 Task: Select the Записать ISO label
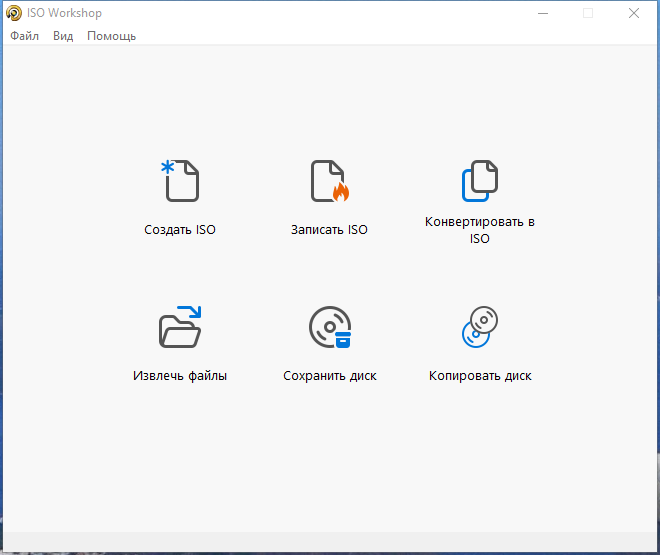[329, 230]
